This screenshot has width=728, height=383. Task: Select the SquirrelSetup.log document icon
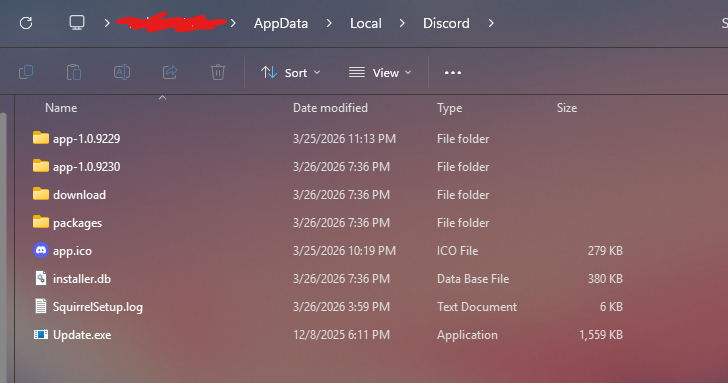point(41,306)
